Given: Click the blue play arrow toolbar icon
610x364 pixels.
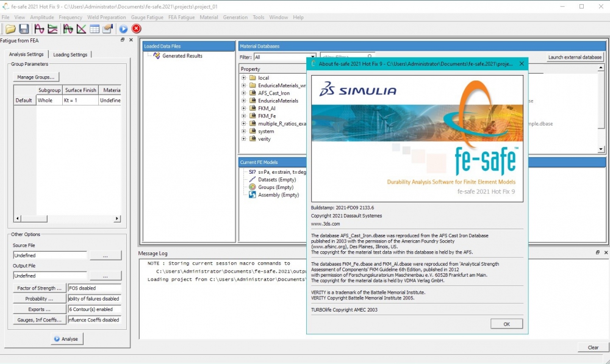Looking at the screenshot, I should [123, 29].
